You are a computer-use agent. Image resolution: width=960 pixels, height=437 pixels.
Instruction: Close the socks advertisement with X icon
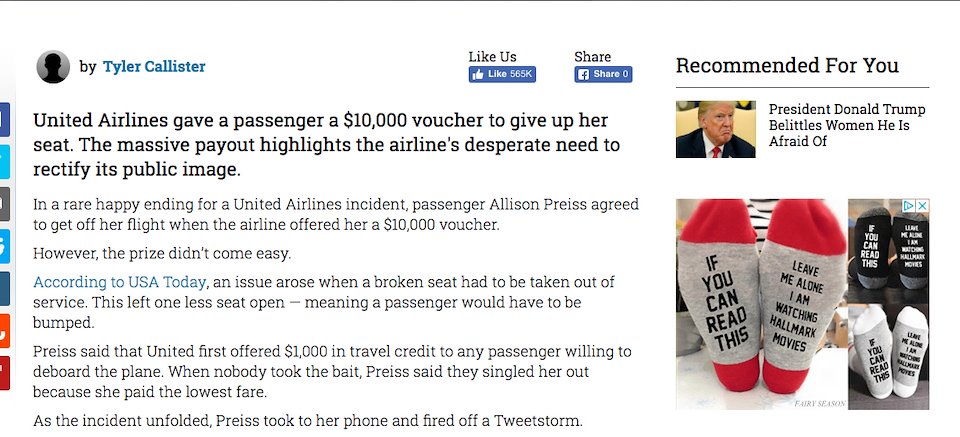[922, 206]
